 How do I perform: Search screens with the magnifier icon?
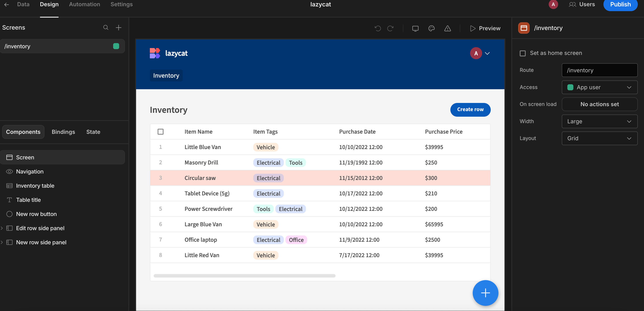pos(106,27)
